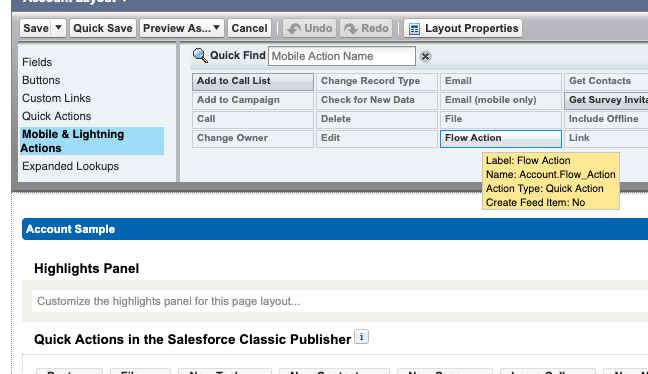648x374 pixels.
Task: Select the Call action
Action: tap(253, 119)
